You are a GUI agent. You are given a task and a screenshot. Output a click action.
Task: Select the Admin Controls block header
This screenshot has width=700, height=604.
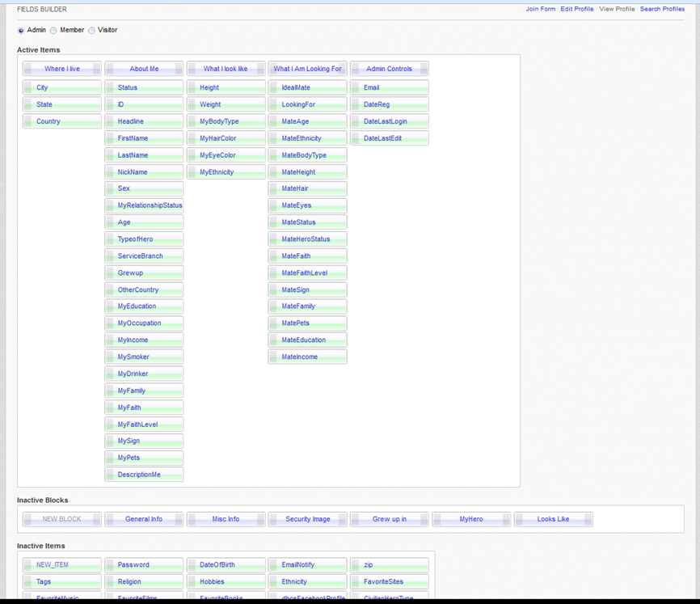pyautogui.click(x=389, y=69)
